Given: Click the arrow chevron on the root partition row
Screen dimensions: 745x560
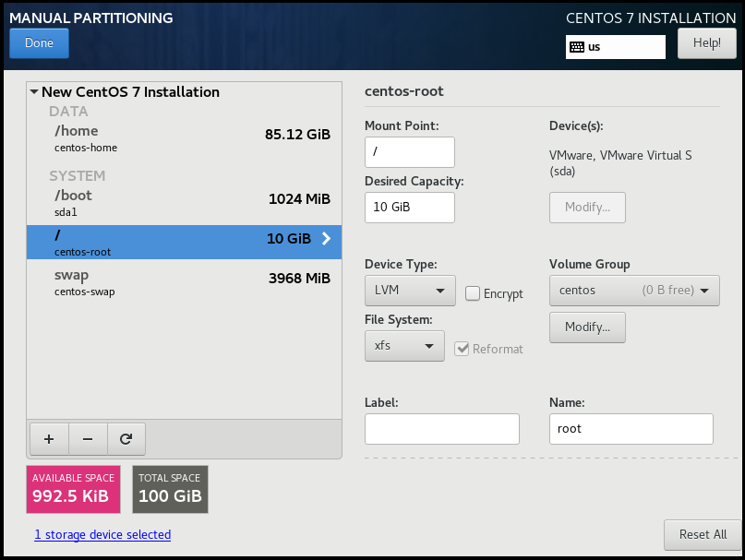Looking at the screenshot, I should [326, 238].
